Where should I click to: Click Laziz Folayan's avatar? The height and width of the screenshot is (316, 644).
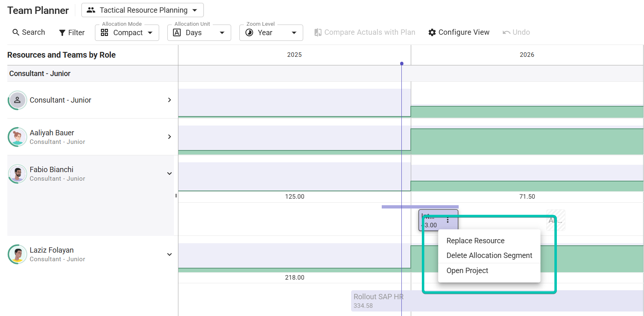17,254
